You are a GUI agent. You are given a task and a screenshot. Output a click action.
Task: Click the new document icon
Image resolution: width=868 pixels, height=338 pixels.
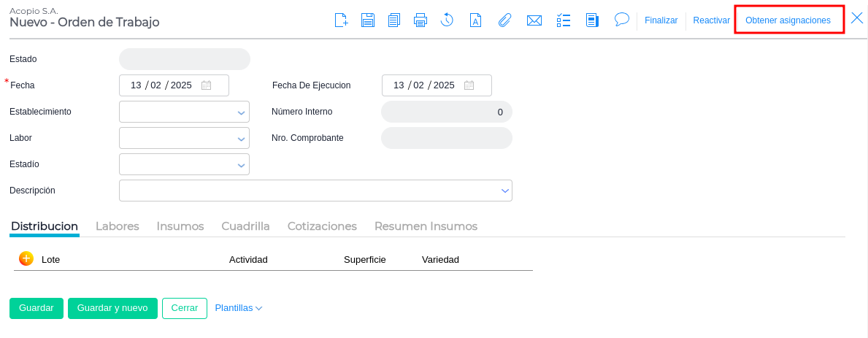click(x=341, y=20)
